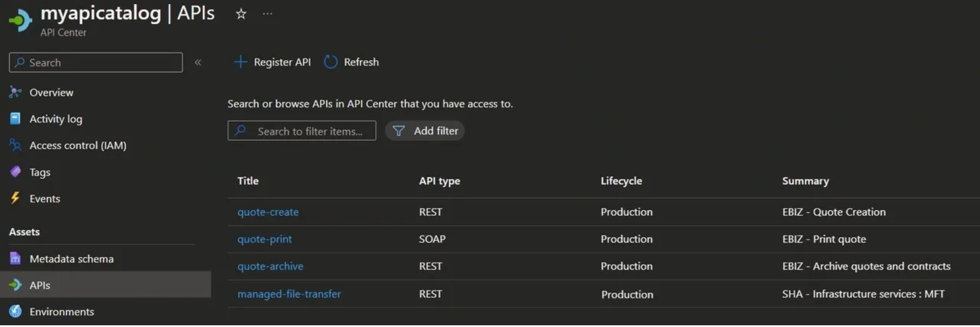The height and width of the screenshot is (327, 980).
Task: Open the more options ellipsis menu
Action: (x=267, y=14)
